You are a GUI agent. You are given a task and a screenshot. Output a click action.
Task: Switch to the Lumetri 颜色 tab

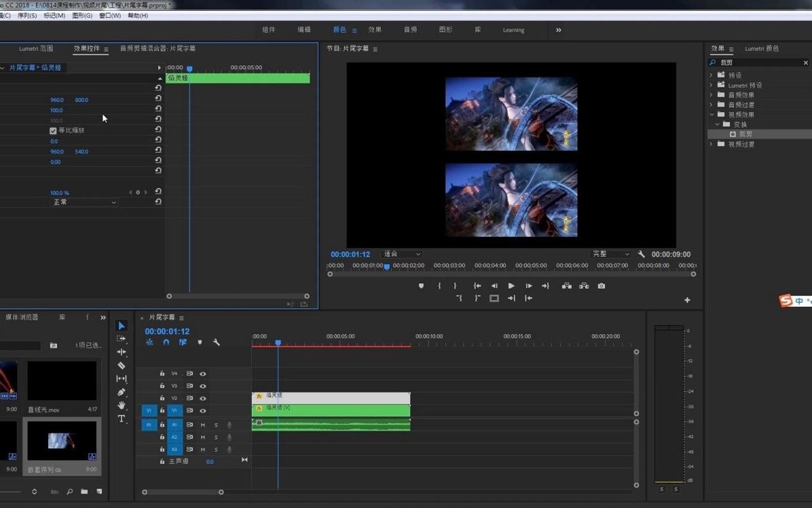point(761,49)
